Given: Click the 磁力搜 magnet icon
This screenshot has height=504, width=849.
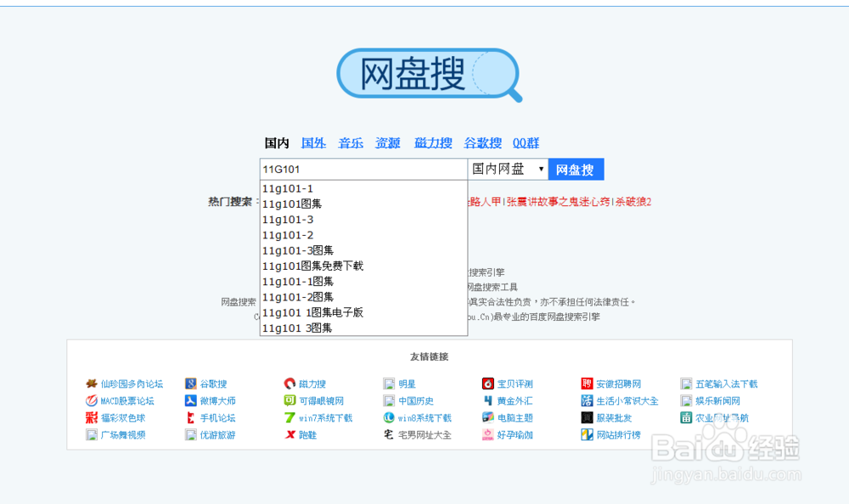Looking at the screenshot, I should [x=290, y=384].
